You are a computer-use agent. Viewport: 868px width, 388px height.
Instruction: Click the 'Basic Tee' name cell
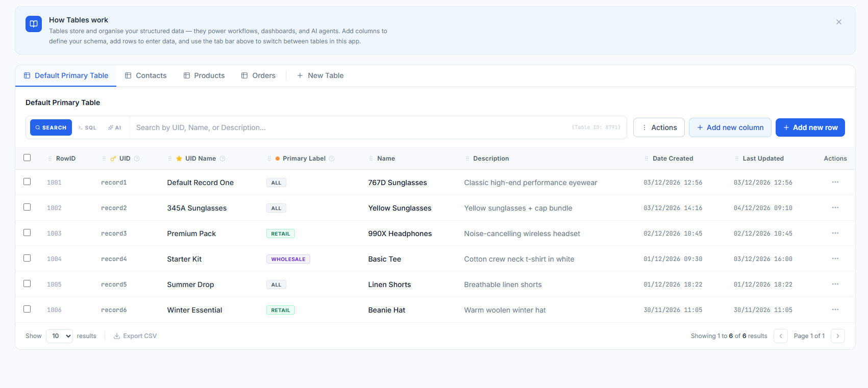[x=385, y=259]
